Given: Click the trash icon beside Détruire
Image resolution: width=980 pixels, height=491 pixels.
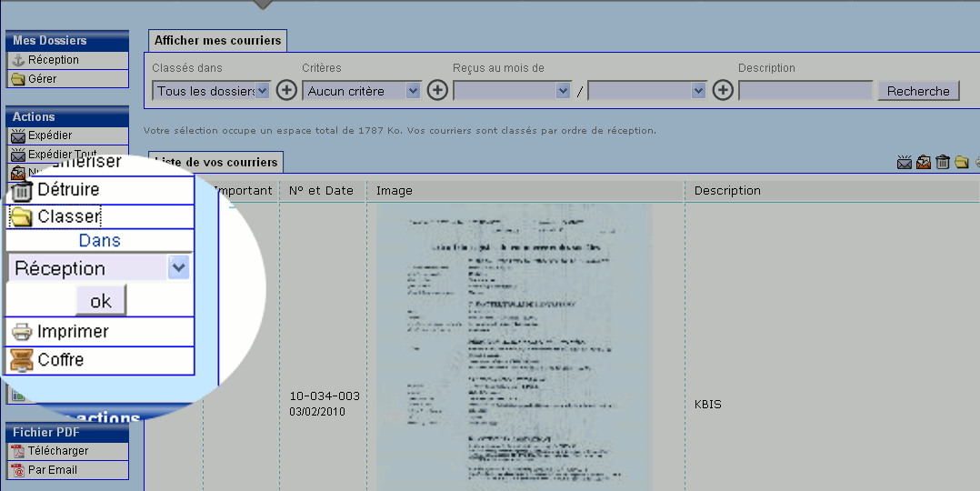Looking at the screenshot, I should point(22,191).
